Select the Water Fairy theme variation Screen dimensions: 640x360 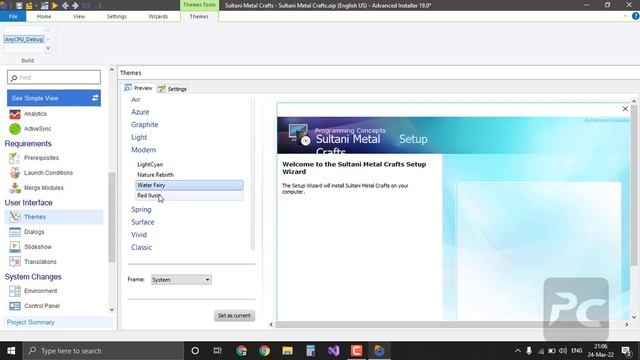tap(190, 185)
